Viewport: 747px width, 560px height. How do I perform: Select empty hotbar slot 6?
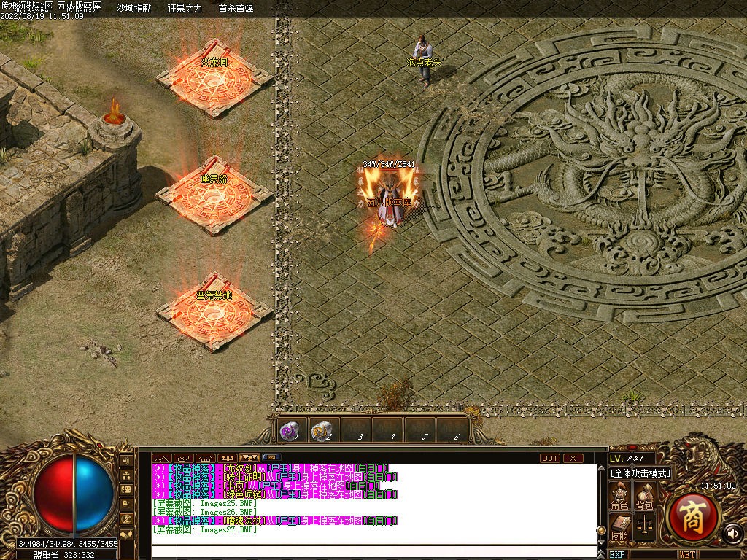452,430
